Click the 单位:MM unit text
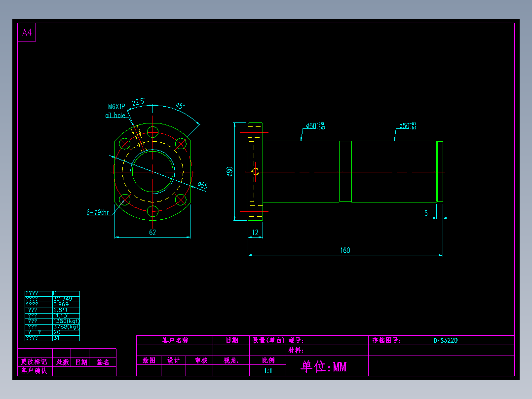532x399 pixels. [324, 366]
